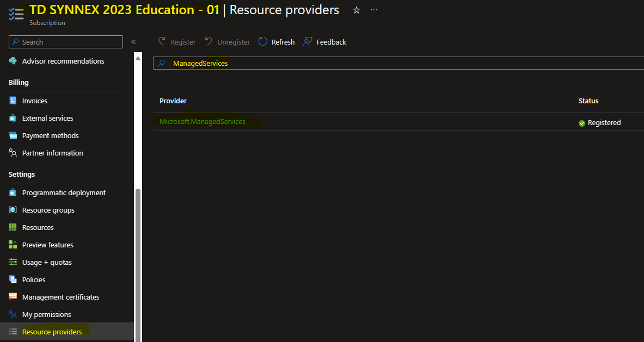Click the sidebar Search box
The image size is (644, 342).
(x=66, y=42)
